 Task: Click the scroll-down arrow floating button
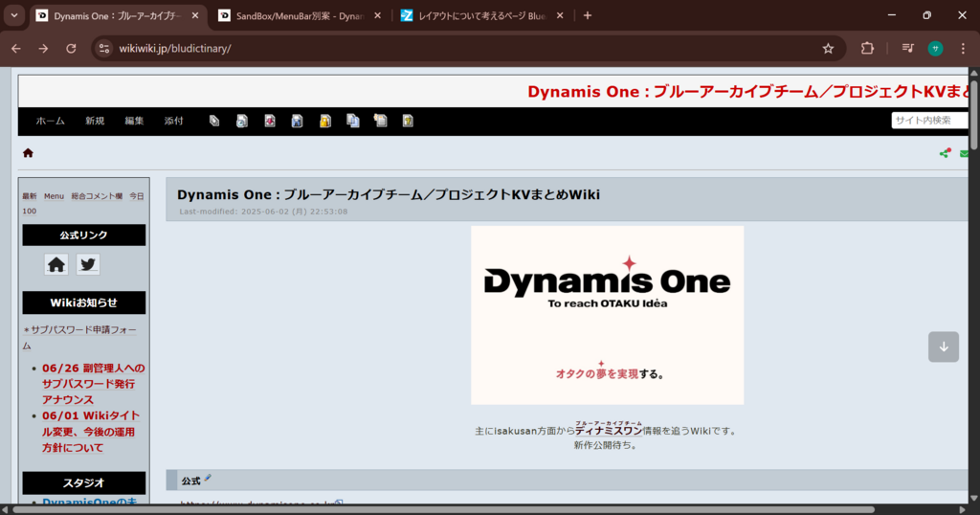[944, 347]
